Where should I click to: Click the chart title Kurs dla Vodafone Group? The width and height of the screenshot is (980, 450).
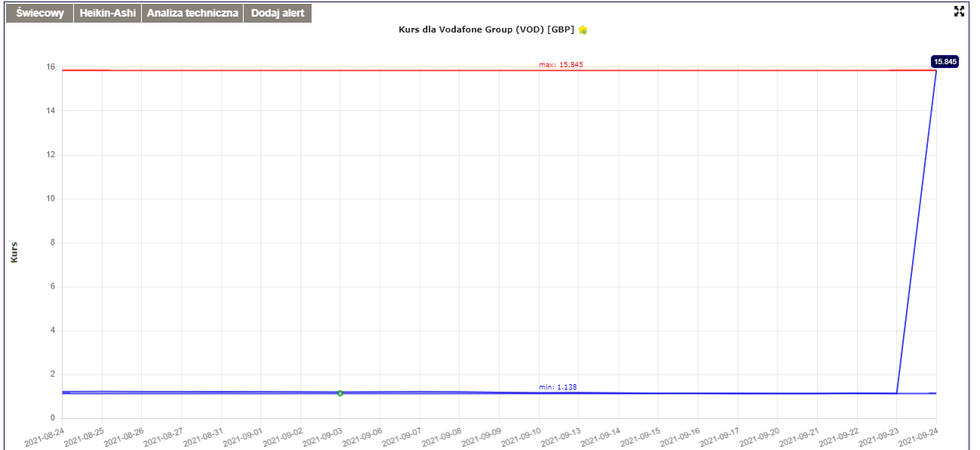(x=486, y=29)
